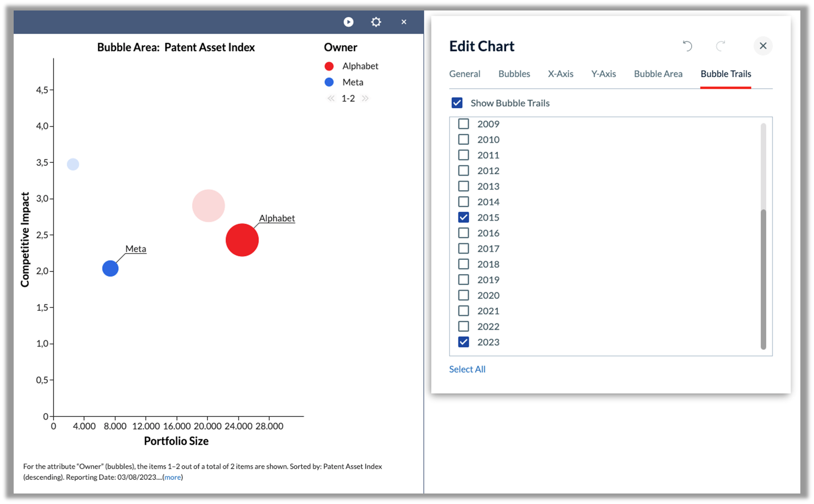This screenshot has width=814, height=504.
Task: Open the Y-Axis tab
Action: click(x=603, y=74)
